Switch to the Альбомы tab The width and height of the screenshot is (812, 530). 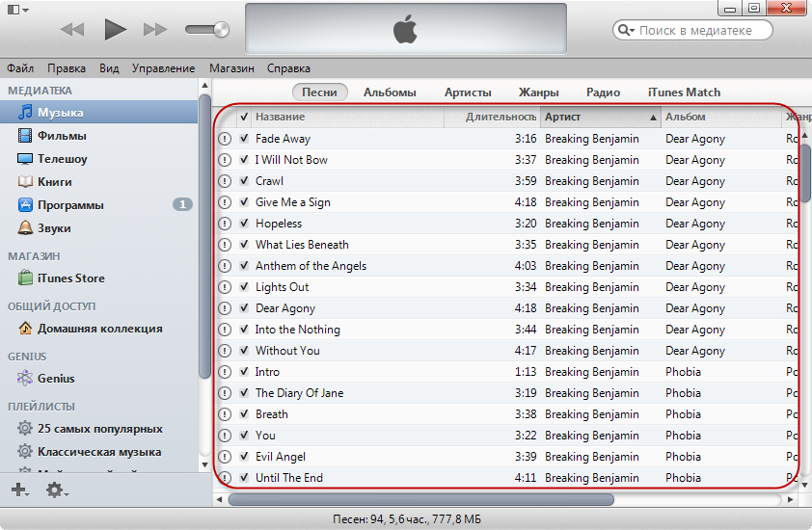coord(390,93)
